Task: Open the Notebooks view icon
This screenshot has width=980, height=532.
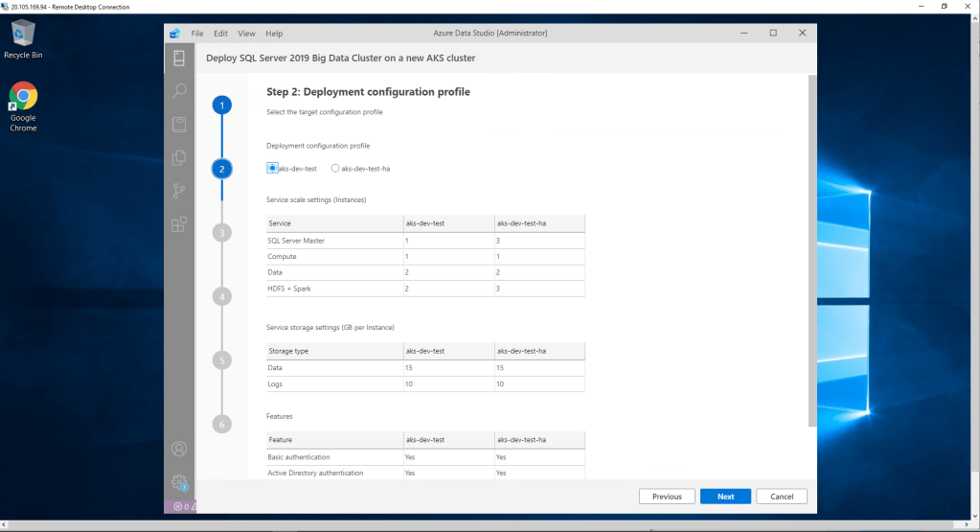Action: [178, 124]
